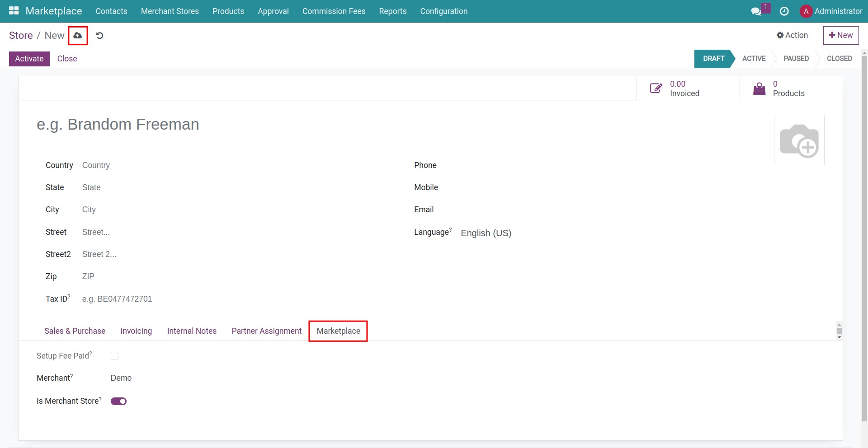Click the Products shopping bag icon
868x448 pixels.
point(759,89)
